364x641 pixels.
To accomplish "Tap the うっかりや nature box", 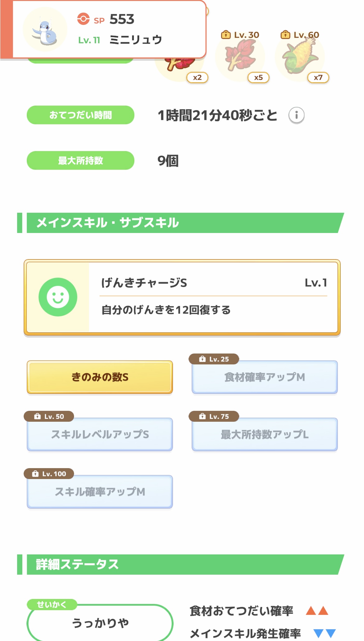I will [100, 623].
